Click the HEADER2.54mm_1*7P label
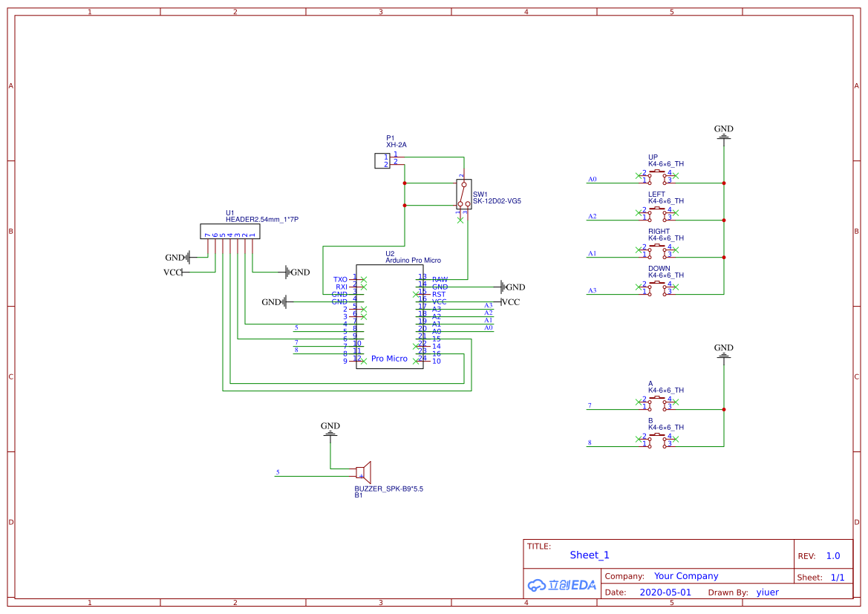 click(x=262, y=219)
